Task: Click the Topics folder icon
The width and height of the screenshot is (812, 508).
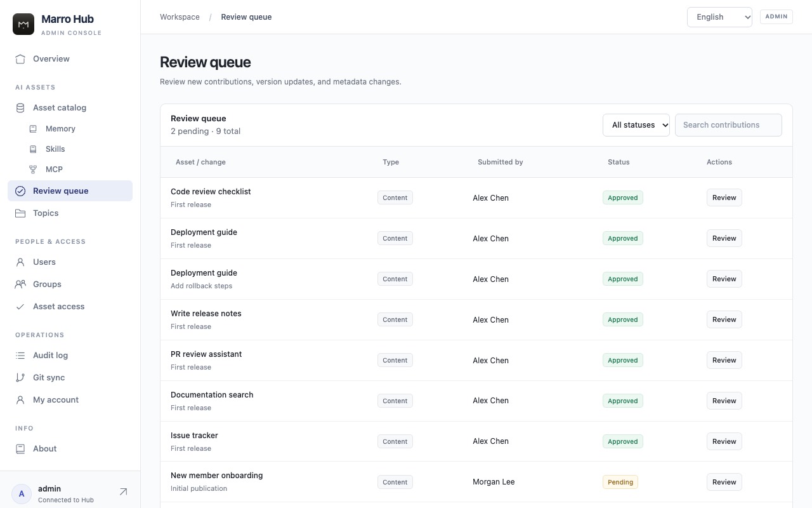Action: [x=20, y=213]
